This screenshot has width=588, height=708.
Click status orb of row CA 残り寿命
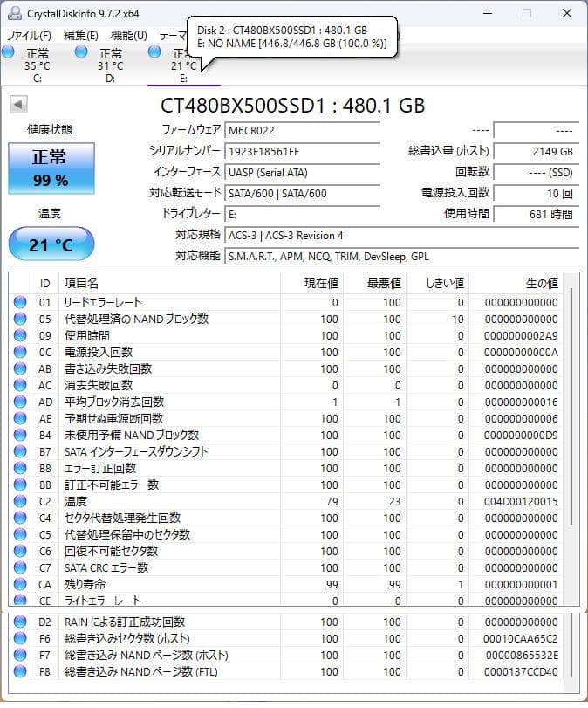pyautogui.click(x=20, y=584)
